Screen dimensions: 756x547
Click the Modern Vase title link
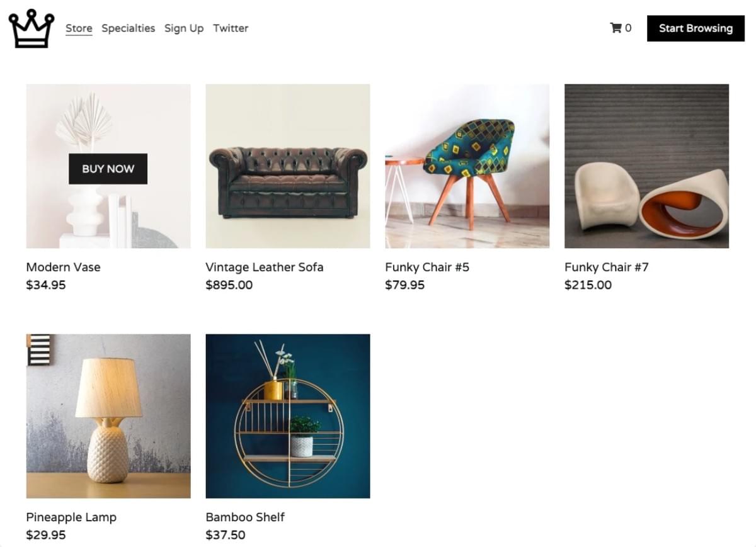point(63,267)
